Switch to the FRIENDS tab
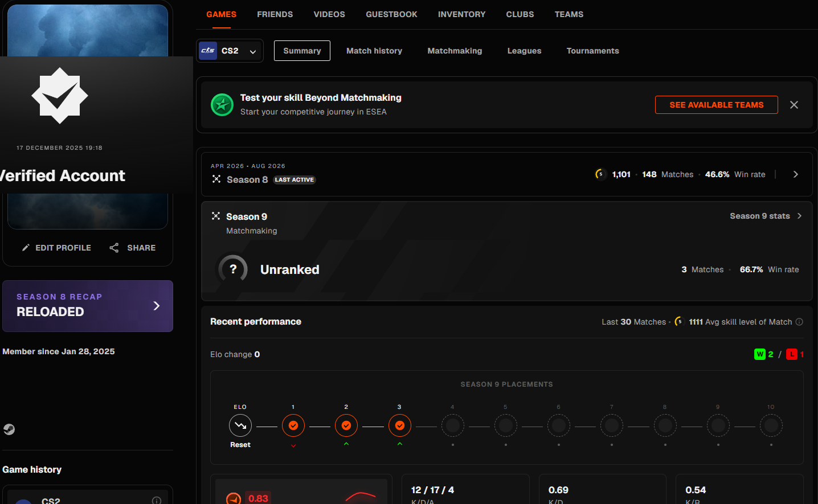 275,14
